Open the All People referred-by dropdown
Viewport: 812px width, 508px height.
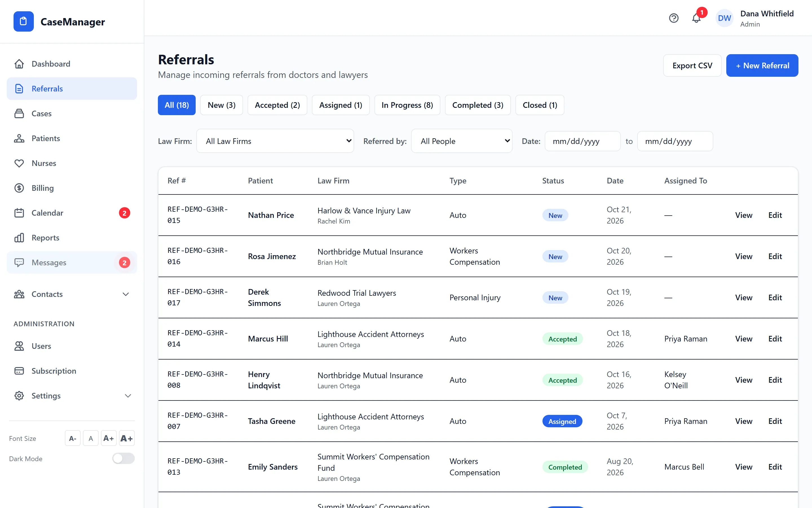[462, 141]
